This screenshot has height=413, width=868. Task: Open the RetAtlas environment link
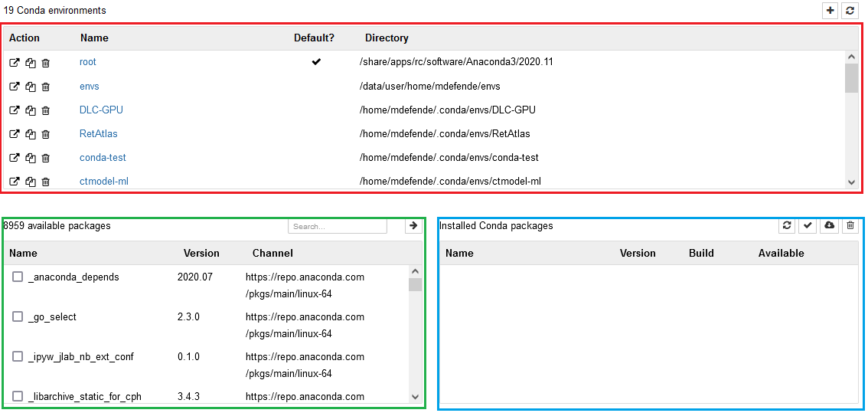pyautogui.click(x=99, y=134)
